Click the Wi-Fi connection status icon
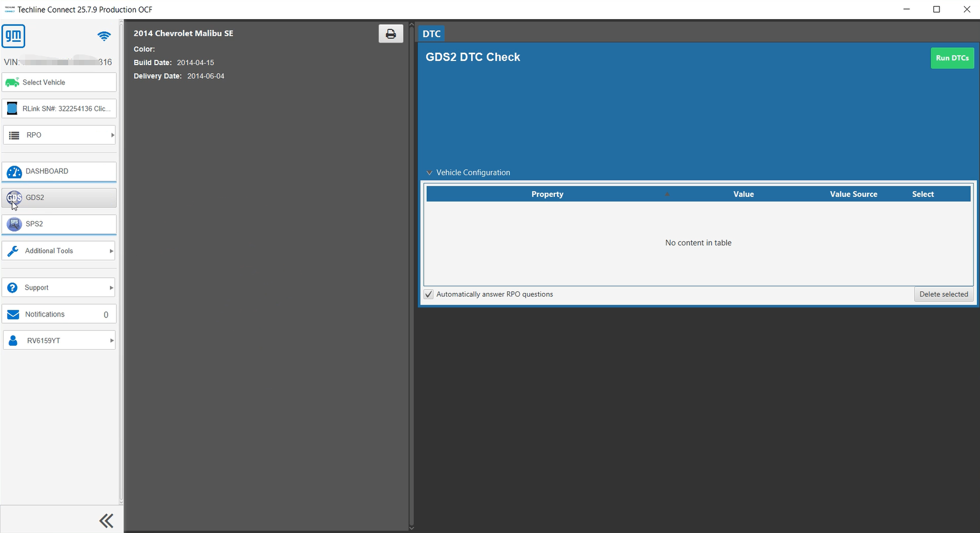Screen dimensions: 980x533 (x=104, y=36)
